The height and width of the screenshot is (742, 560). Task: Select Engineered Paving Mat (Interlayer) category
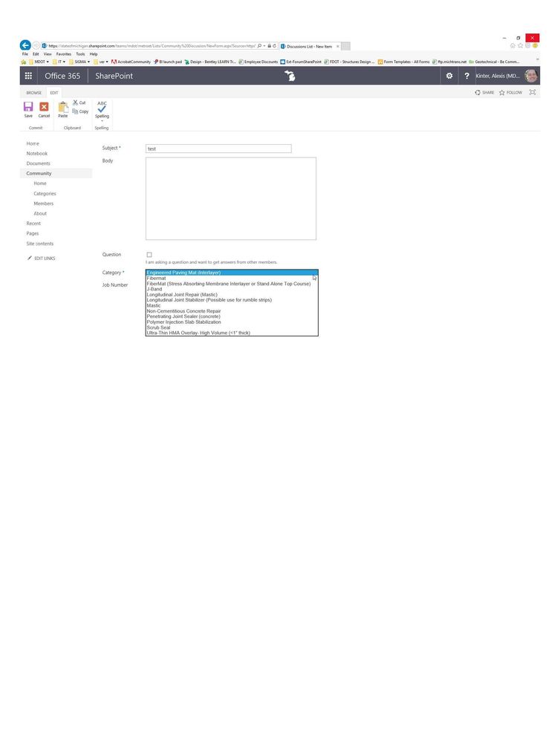click(232, 273)
